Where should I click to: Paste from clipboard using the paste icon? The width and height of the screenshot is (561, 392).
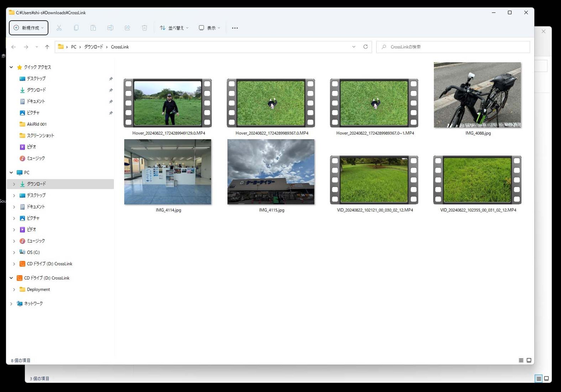click(93, 28)
